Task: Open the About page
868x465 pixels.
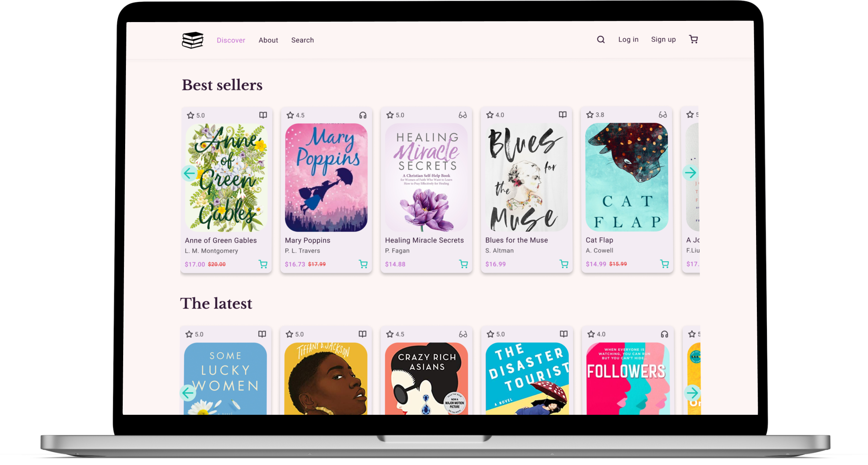Action: [x=268, y=40]
